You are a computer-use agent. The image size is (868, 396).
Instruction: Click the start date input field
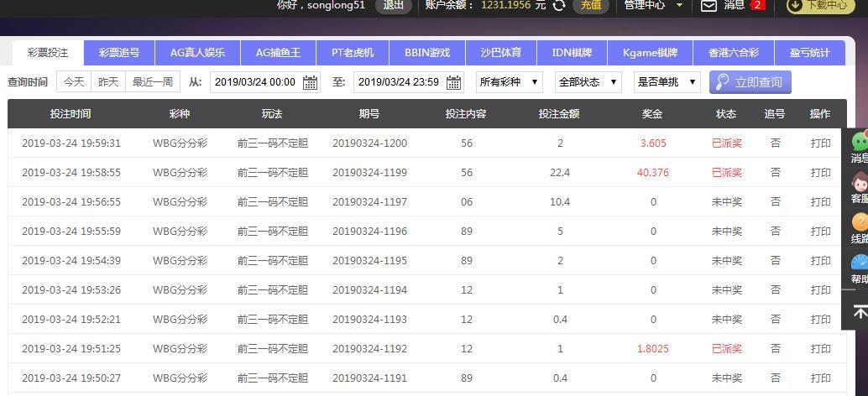254,82
